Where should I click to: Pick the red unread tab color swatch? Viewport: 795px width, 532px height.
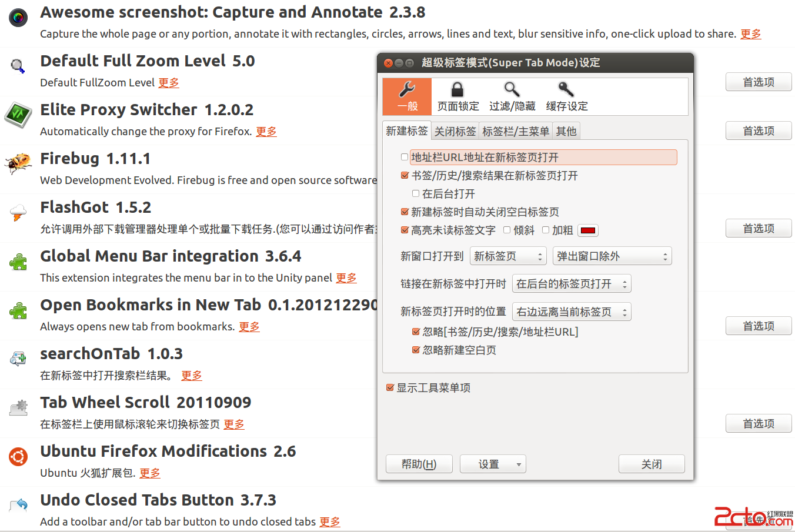[x=588, y=230]
